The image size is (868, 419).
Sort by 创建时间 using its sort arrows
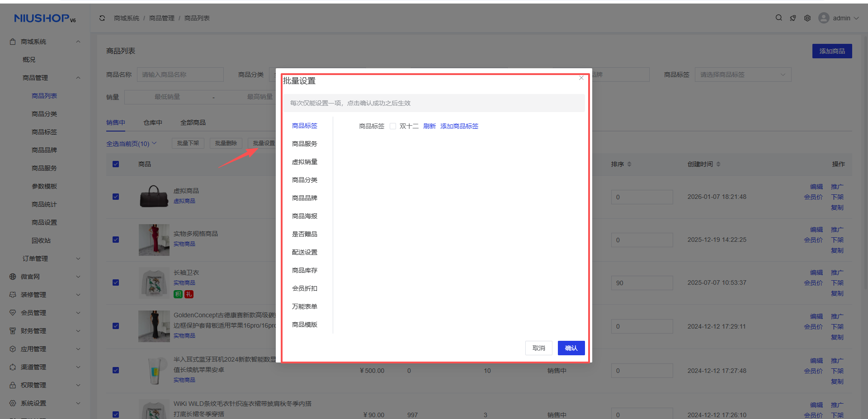click(718, 164)
